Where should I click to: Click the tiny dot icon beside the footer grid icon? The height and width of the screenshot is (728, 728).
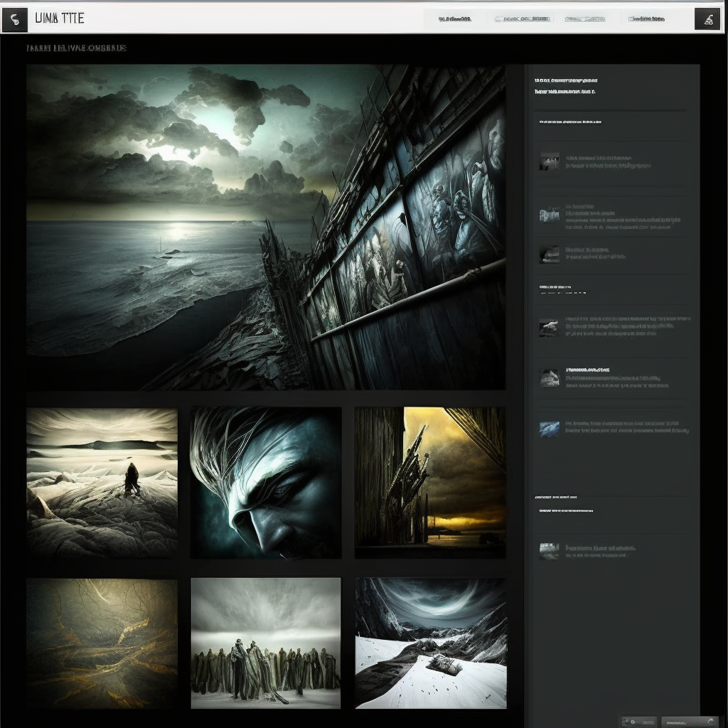(633, 722)
